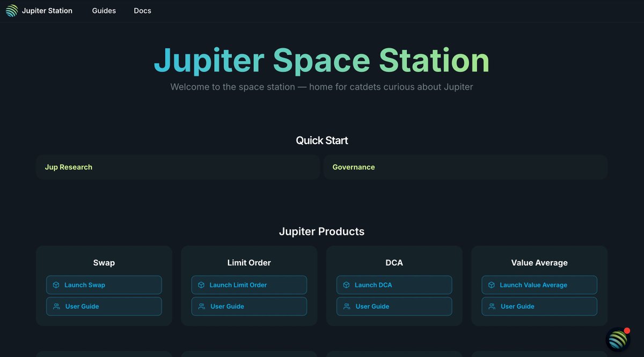
Task: Click the Value Average card title
Action: pyautogui.click(x=539, y=263)
